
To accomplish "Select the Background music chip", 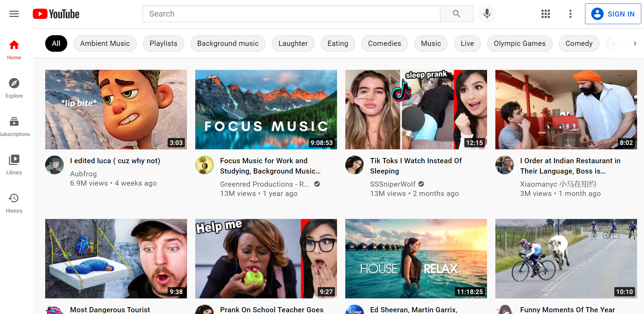I will point(228,43).
